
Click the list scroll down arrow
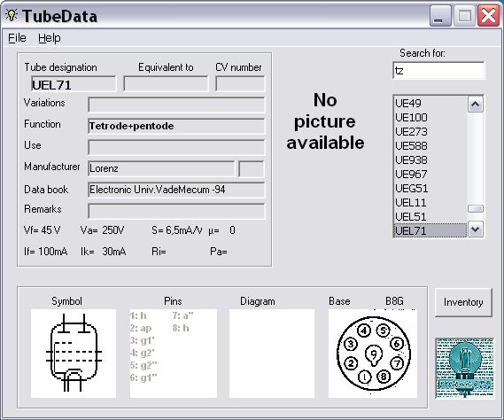tap(476, 229)
